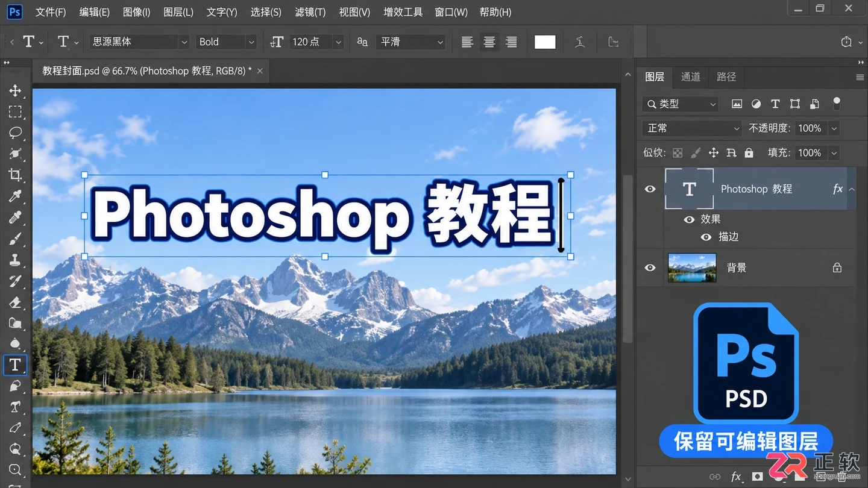Open the 平滑 anti-aliasing dropdown

411,42
